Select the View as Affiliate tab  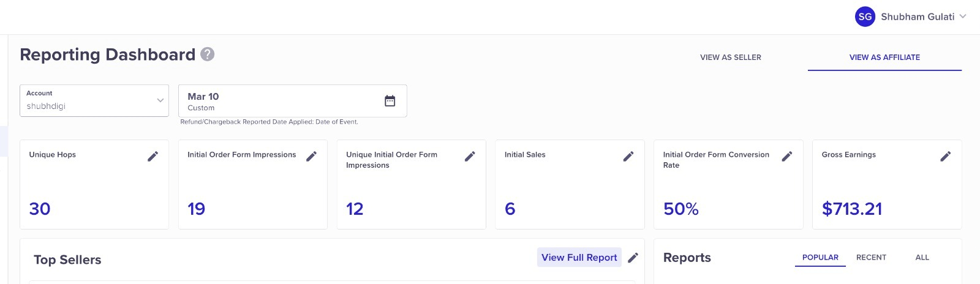tap(884, 58)
